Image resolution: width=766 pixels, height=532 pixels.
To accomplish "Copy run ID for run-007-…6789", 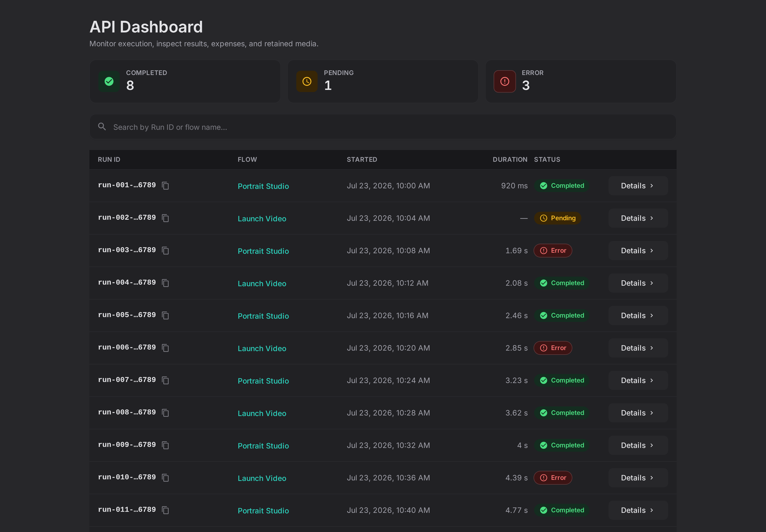I will [165, 380].
